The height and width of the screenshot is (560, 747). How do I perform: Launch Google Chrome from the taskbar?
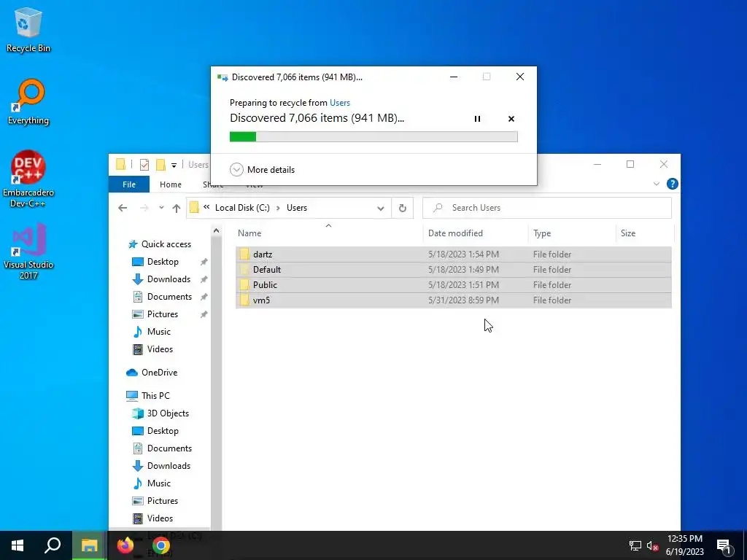pos(161,545)
